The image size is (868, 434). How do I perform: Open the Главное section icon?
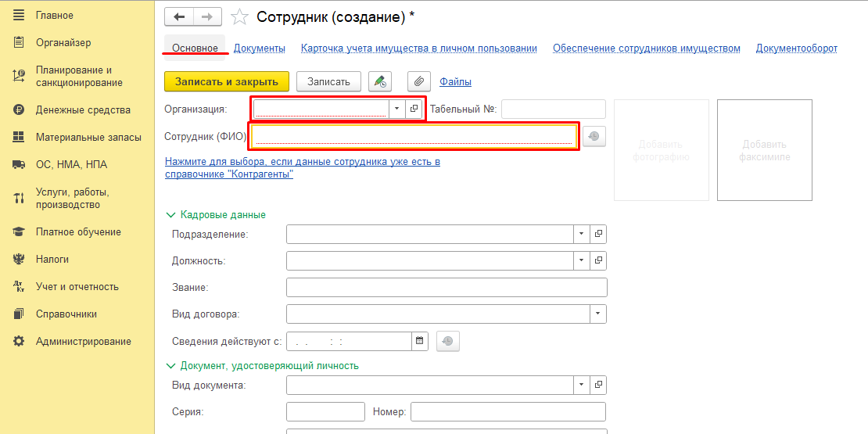pyautogui.click(x=19, y=16)
